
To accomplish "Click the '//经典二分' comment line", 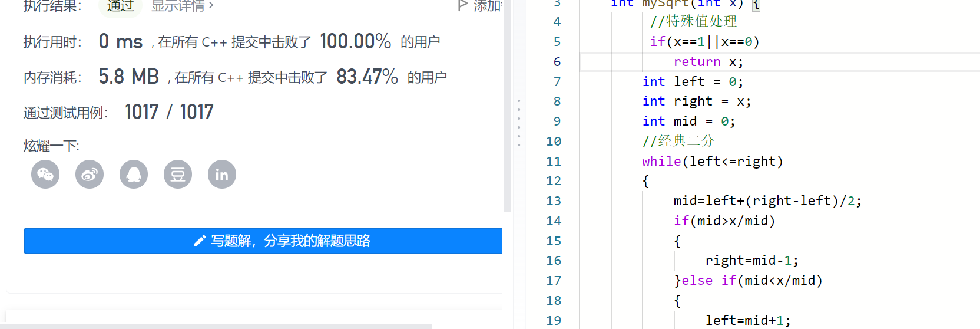I will coord(678,142).
